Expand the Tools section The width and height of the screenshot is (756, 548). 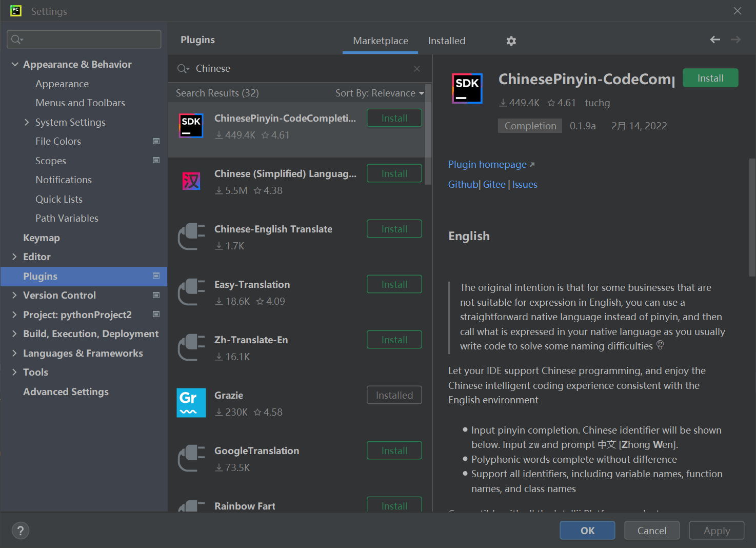tap(14, 372)
